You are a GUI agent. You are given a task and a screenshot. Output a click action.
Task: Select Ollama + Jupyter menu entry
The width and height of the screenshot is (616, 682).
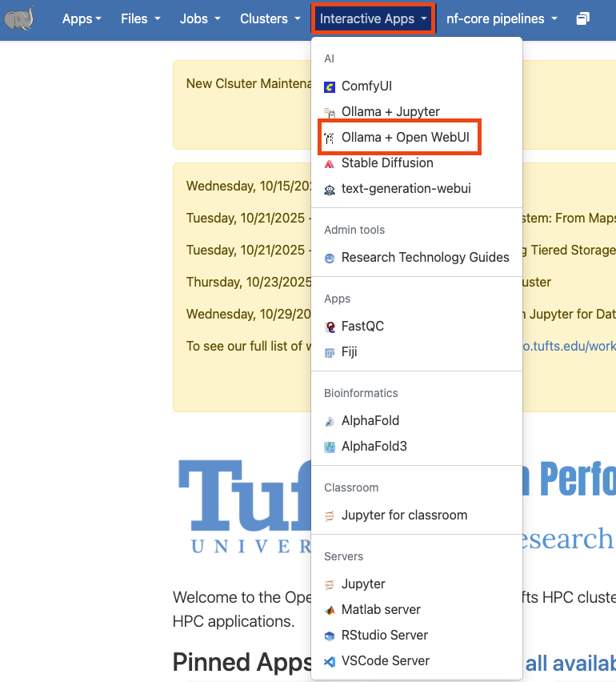[417, 112]
